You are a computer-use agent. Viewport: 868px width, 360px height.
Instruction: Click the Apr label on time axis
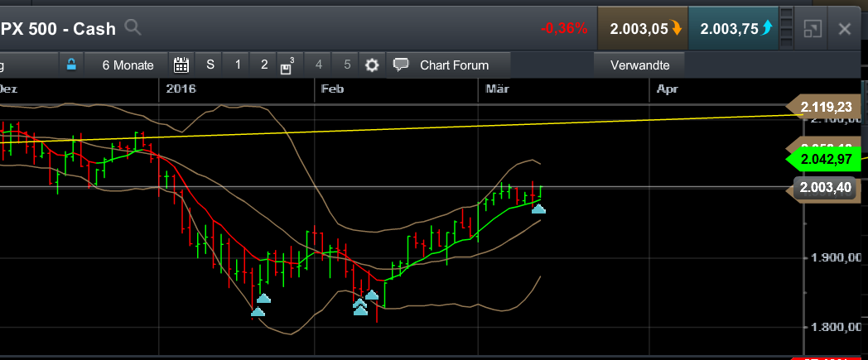pyautogui.click(x=667, y=89)
